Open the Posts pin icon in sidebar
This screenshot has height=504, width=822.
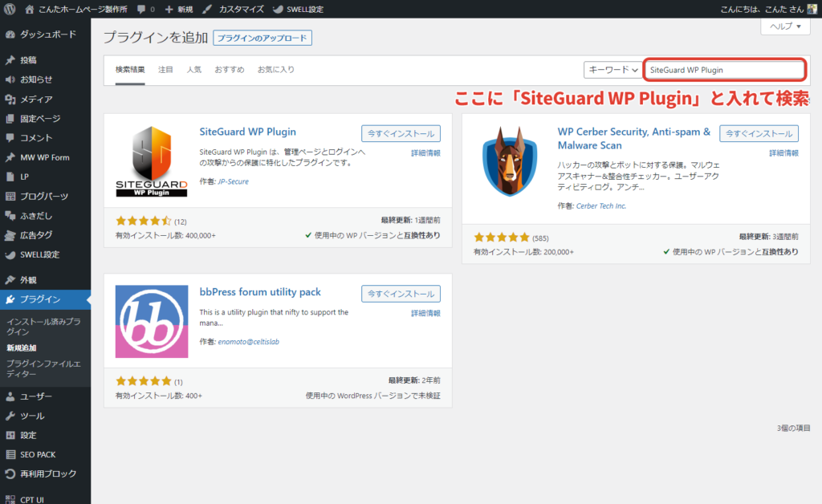10,60
